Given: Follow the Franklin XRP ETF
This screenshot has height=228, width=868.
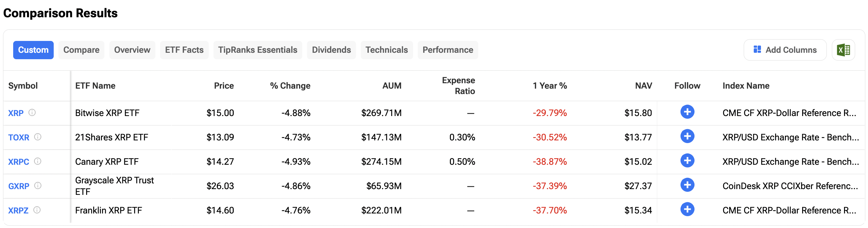Looking at the screenshot, I should 687,209.
